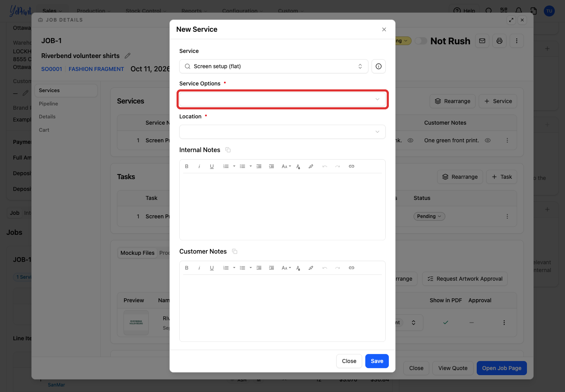Open the Pending status dropdown for the task
This screenshot has height=392, width=565.
coord(429,216)
